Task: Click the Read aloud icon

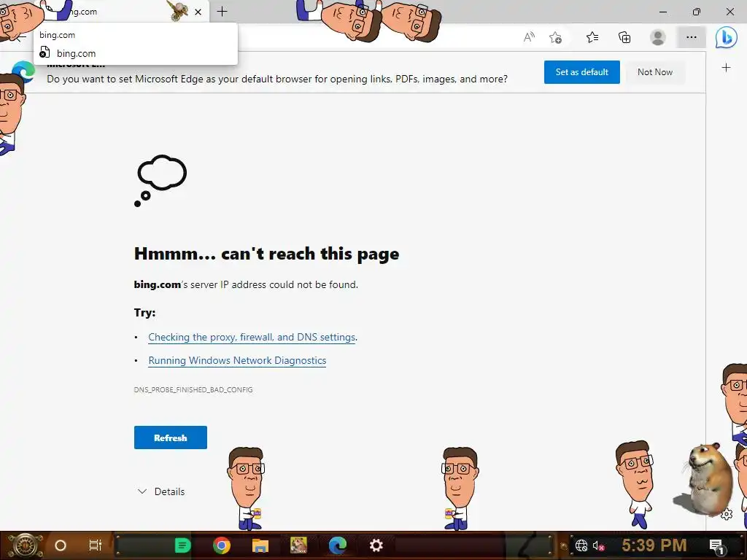Action: coord(529,37)
